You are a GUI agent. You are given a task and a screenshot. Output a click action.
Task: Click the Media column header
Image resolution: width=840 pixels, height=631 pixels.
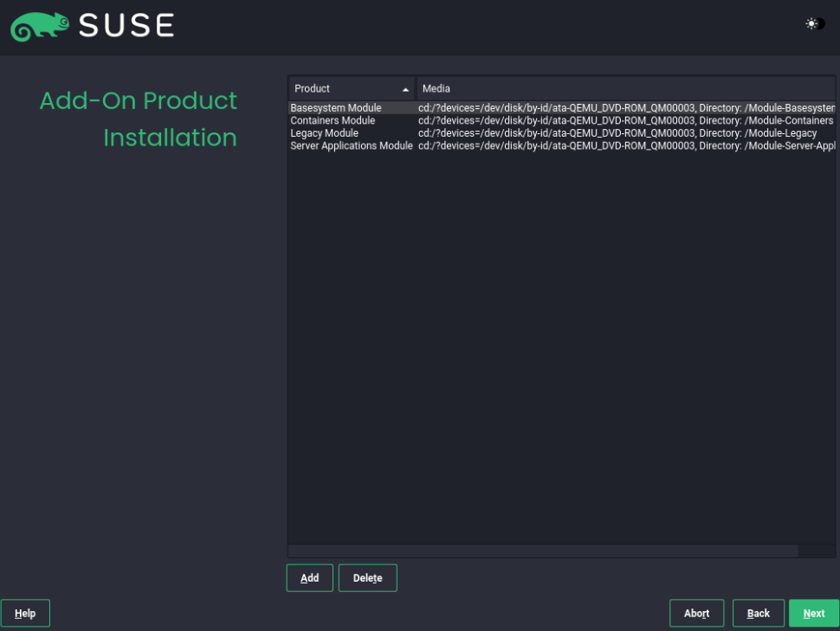pyautogui.click(x=626, y=88)
